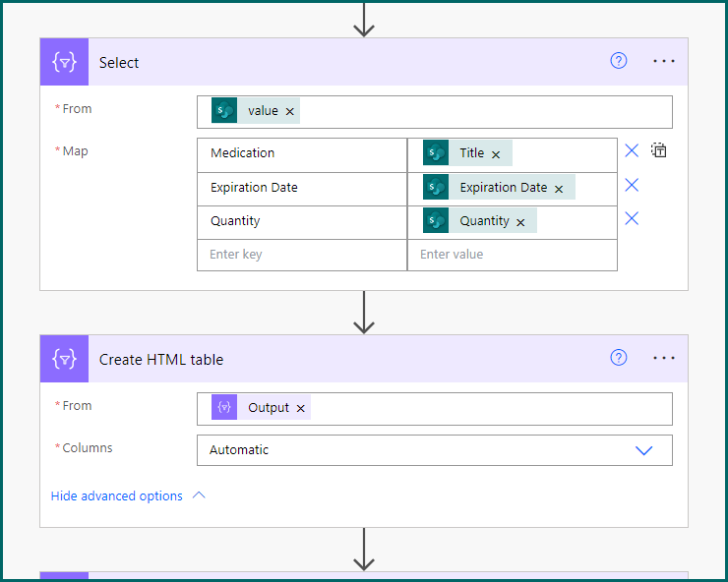The height and width of the screenshot is (582, 728).
Task: Open Create HTML table's ellipsis menu
Action: click(x=664, y=358)
